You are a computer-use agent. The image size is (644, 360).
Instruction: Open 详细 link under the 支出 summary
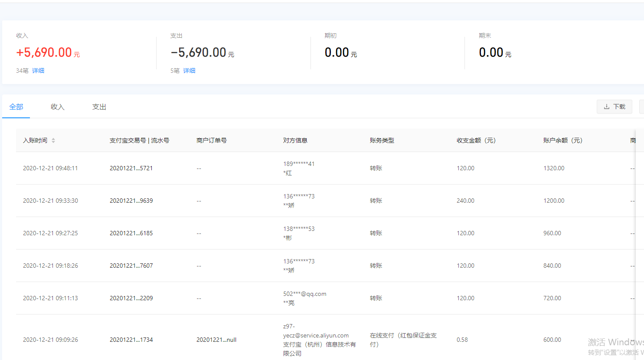tap(189, 71)
